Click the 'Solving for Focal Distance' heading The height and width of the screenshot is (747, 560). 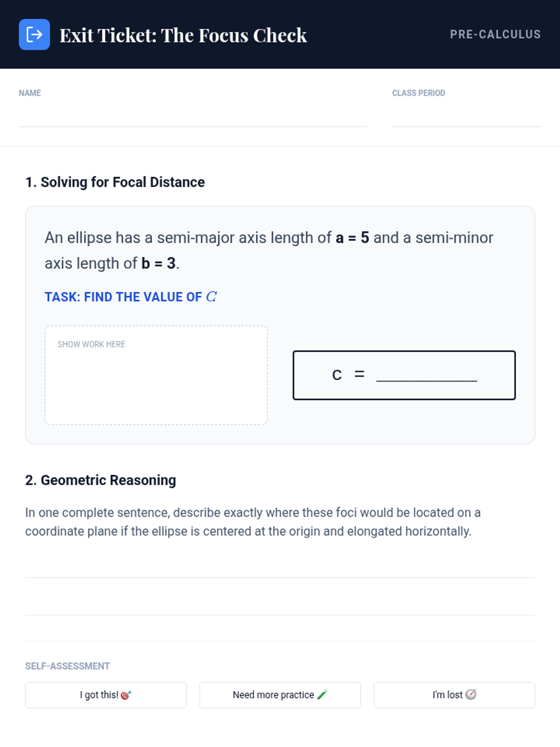point(115,182)
